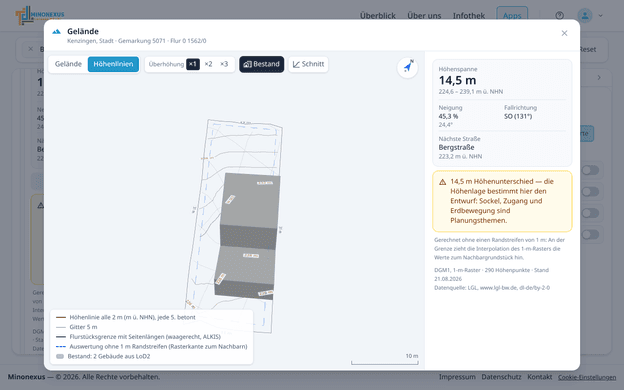Open the user account avatar

pyautogui.click(x=585, y=16)
